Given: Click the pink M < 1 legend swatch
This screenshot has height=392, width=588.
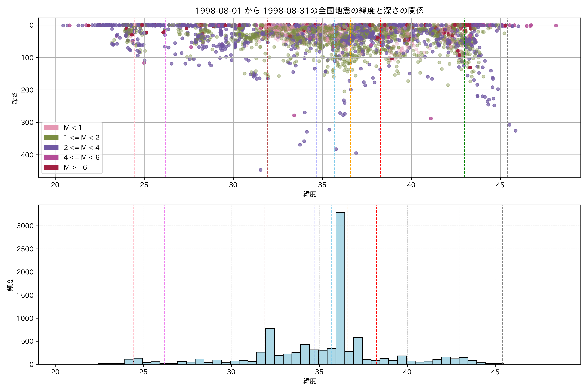Looking at the screenshot, I should point(51,128).
